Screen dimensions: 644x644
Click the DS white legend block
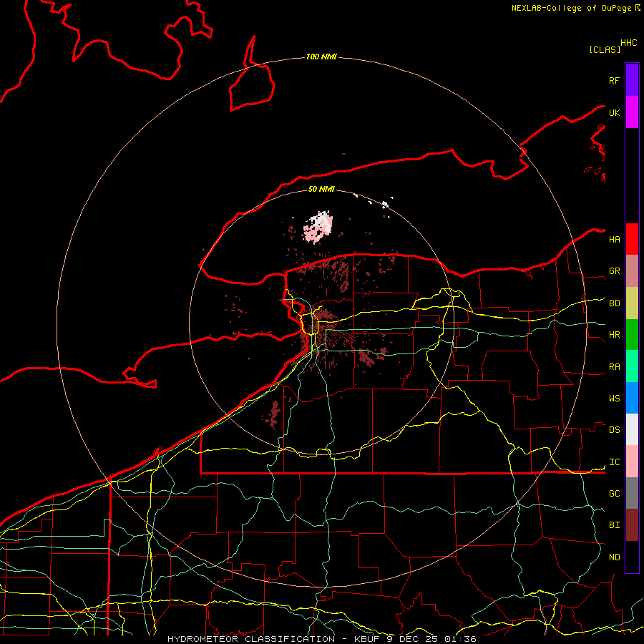click(632, 429)
